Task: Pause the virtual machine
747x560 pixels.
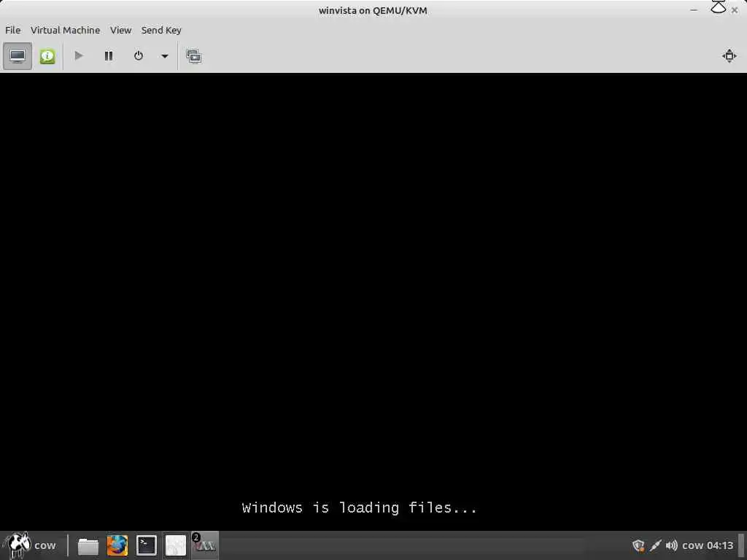Action: point(109,56)
